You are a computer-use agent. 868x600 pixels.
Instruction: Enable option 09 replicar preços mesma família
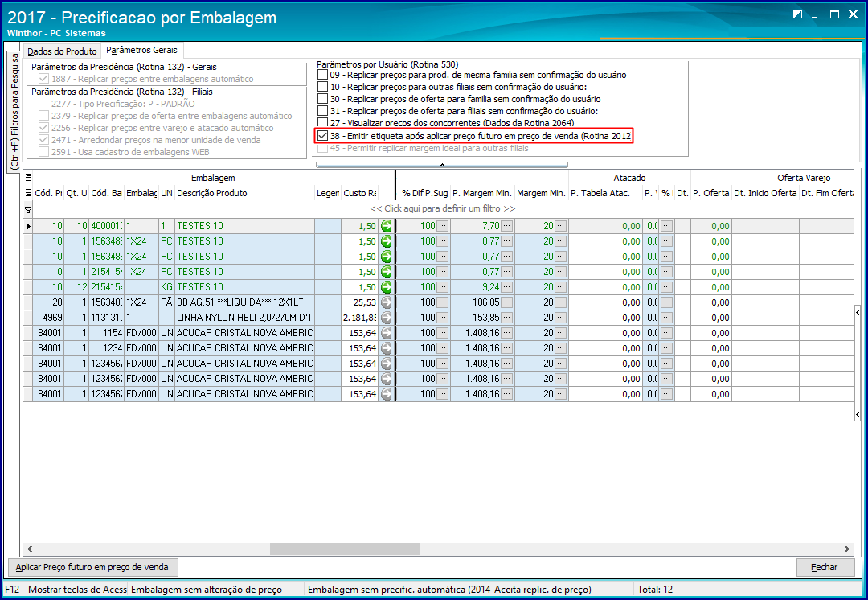point(323,75)
